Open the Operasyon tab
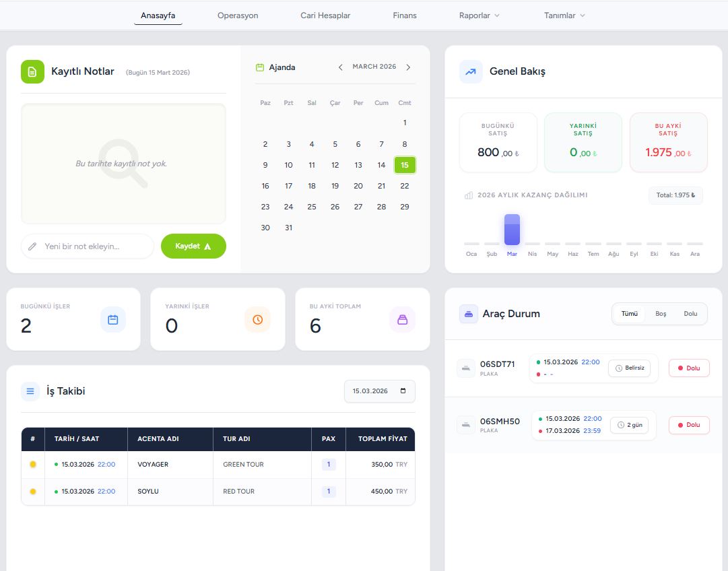The height and width of the screenshot is (571, 728). 238,15
